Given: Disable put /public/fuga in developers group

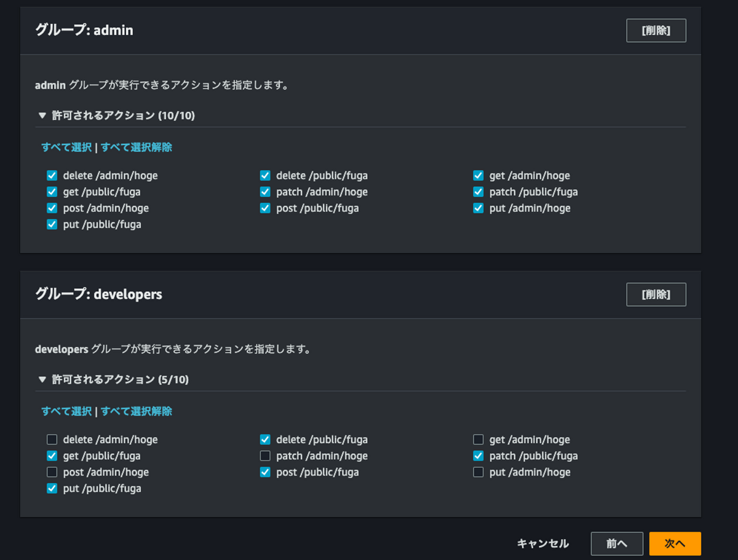Looking at the screenshot, I should coord(52,488).
